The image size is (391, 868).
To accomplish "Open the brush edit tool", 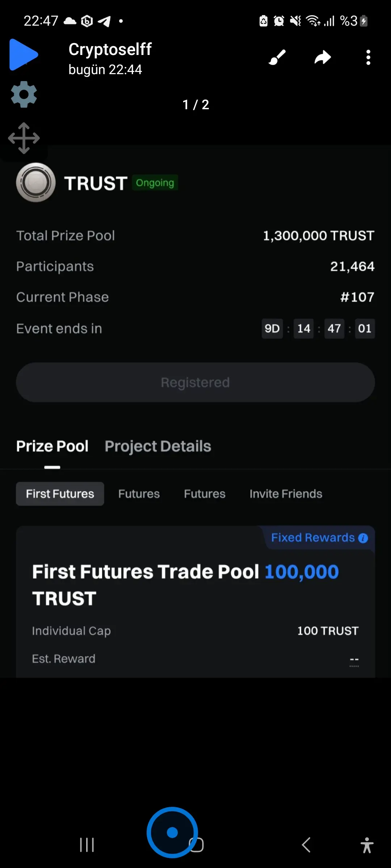I will coord(277,57).
